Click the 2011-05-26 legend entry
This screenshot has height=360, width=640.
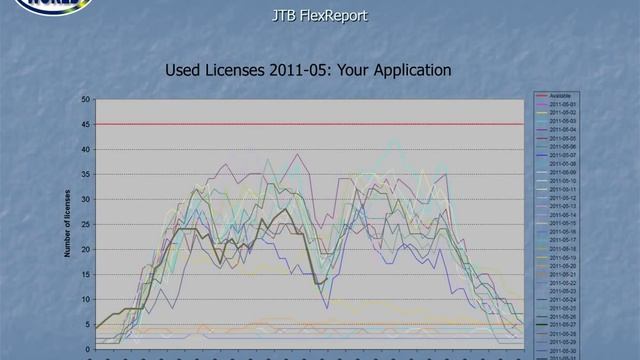point(556,317)
